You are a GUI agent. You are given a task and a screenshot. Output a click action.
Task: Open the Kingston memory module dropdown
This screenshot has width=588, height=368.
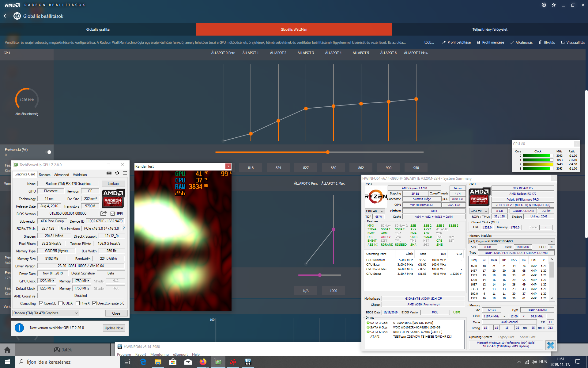511,241
